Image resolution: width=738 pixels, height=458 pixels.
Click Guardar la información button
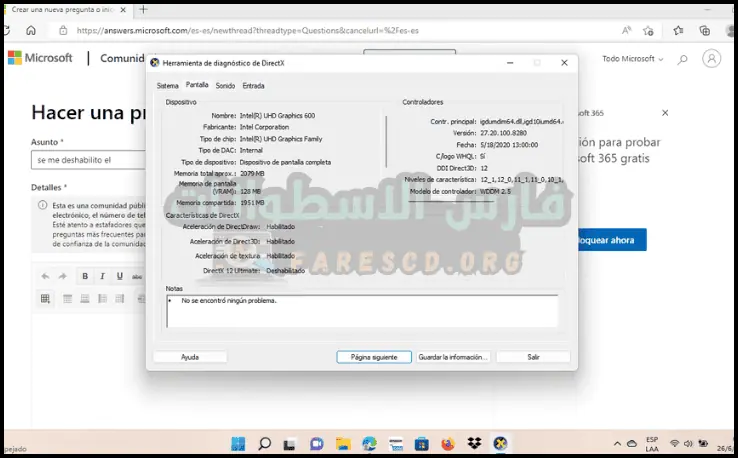coord(453,357)
